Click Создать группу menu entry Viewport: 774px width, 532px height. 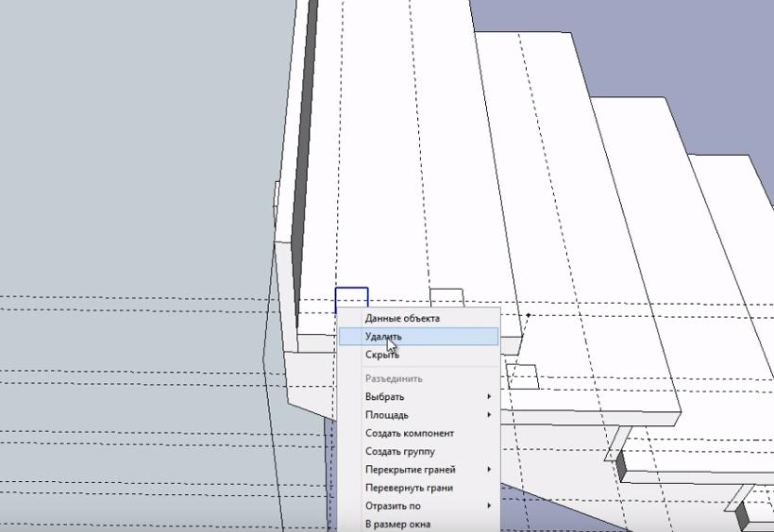click(399, 452)
